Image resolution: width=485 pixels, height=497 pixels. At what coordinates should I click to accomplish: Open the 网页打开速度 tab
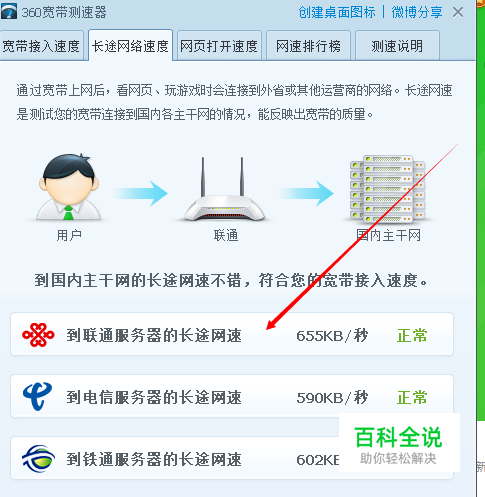tap(219, 46)
